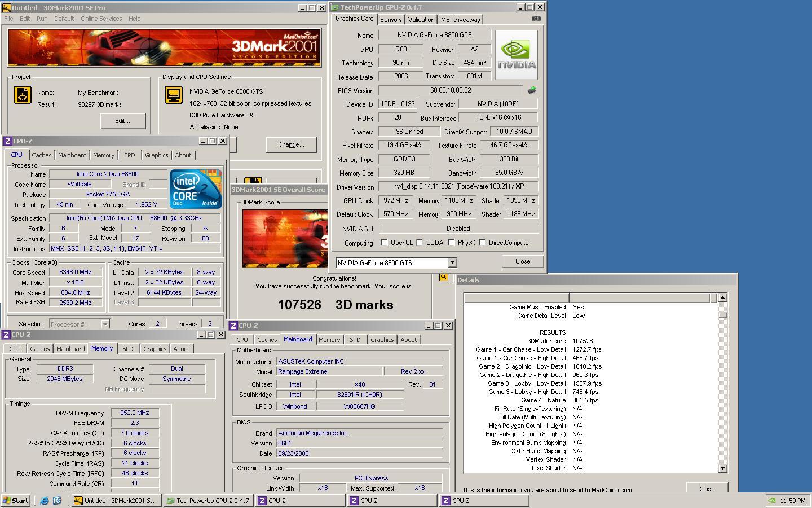Open the Processor #1 selection dropdown

click(x=104, y=324)
